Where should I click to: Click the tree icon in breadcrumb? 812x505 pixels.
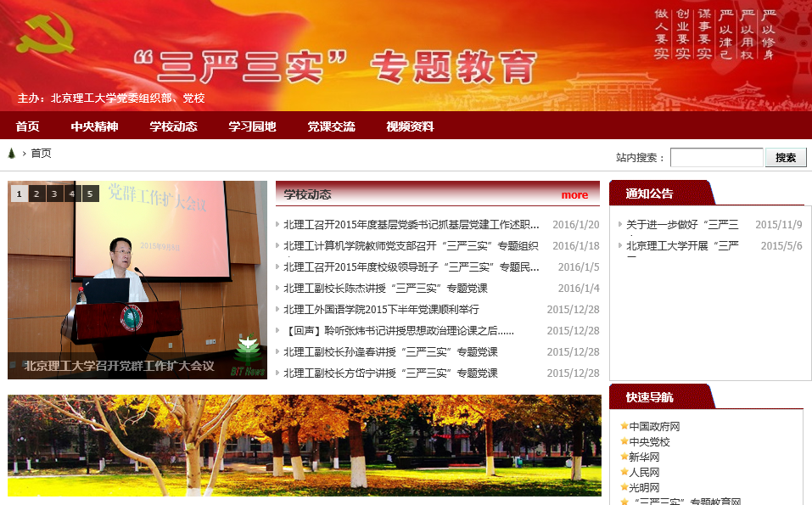(x=12, y=154)
